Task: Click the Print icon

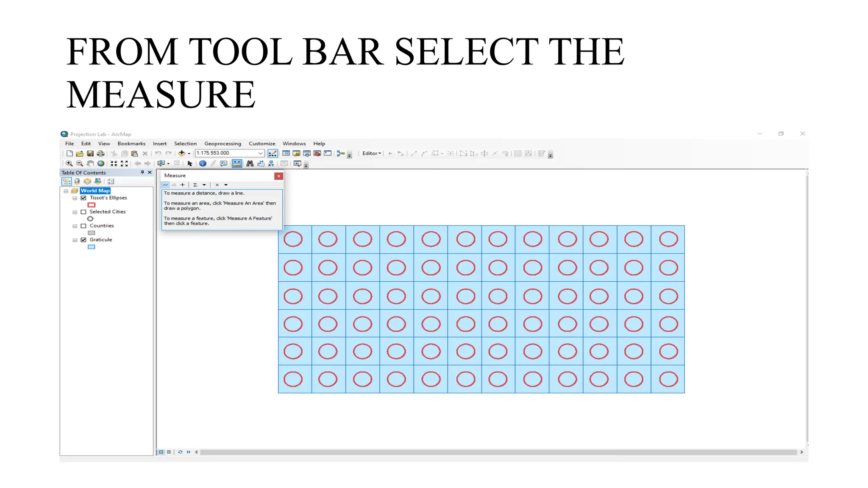Action: pos(100,153)
